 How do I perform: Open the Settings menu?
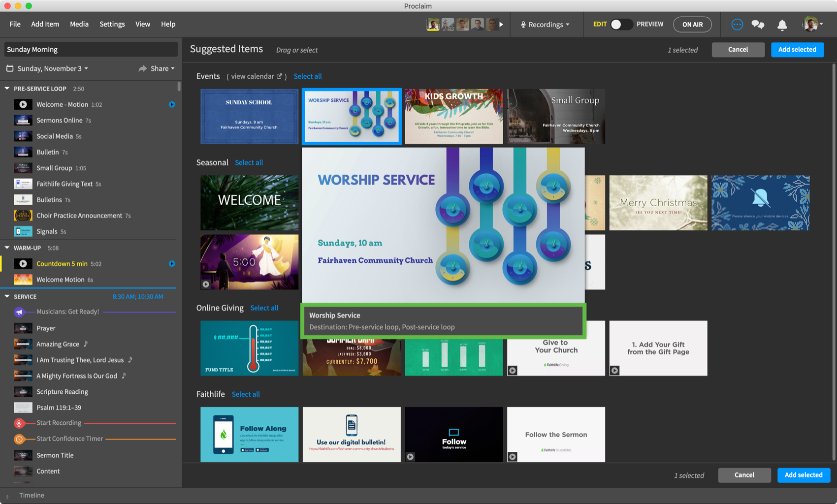coord(112,24)
